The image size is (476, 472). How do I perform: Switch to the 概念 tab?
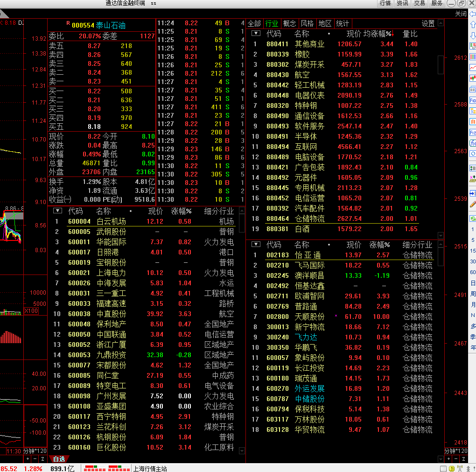pos(289,23)
